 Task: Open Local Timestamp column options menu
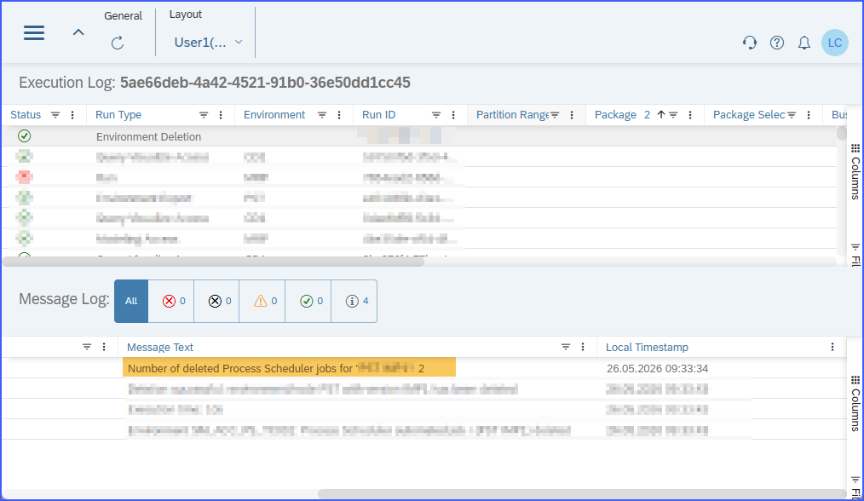(x=832, y=347)
